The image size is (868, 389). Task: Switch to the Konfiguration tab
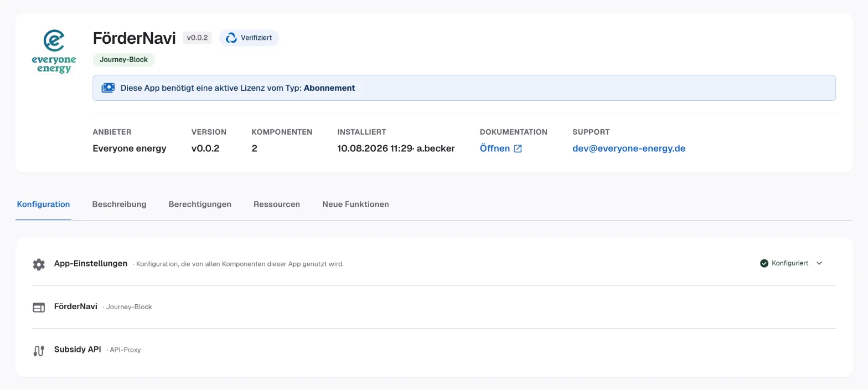[43, 204]
